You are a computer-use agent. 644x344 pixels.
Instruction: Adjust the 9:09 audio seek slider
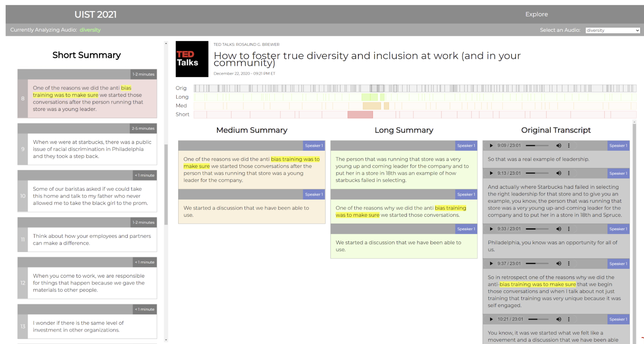537,146
